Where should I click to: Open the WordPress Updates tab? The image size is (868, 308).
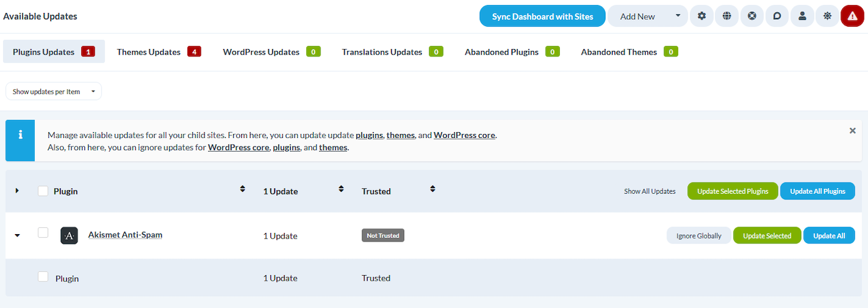coord(271,52)
